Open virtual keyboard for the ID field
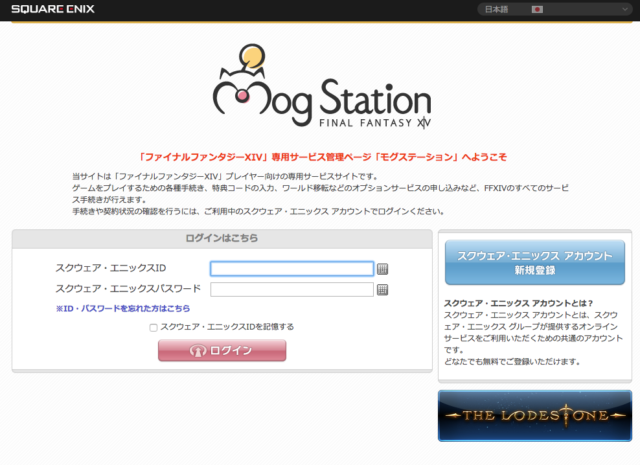Viewport: 640px width, 465px height. click(x=382, y=268)
